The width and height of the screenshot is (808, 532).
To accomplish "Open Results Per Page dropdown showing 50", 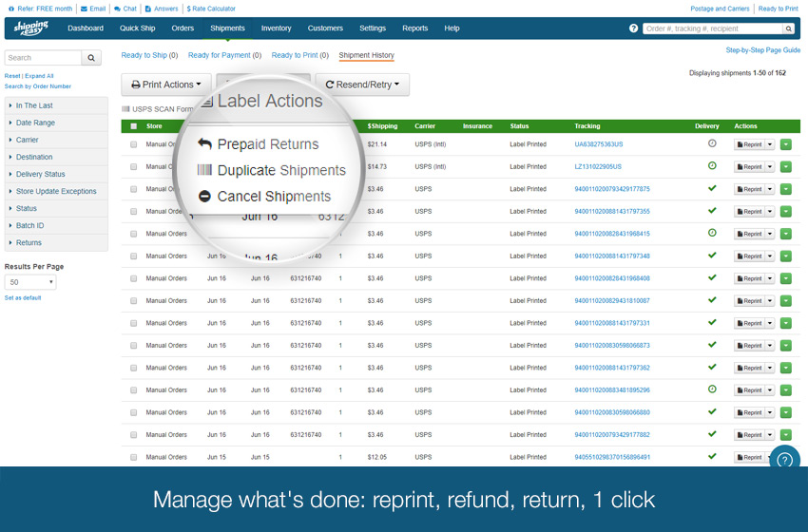I will (30, 282).
